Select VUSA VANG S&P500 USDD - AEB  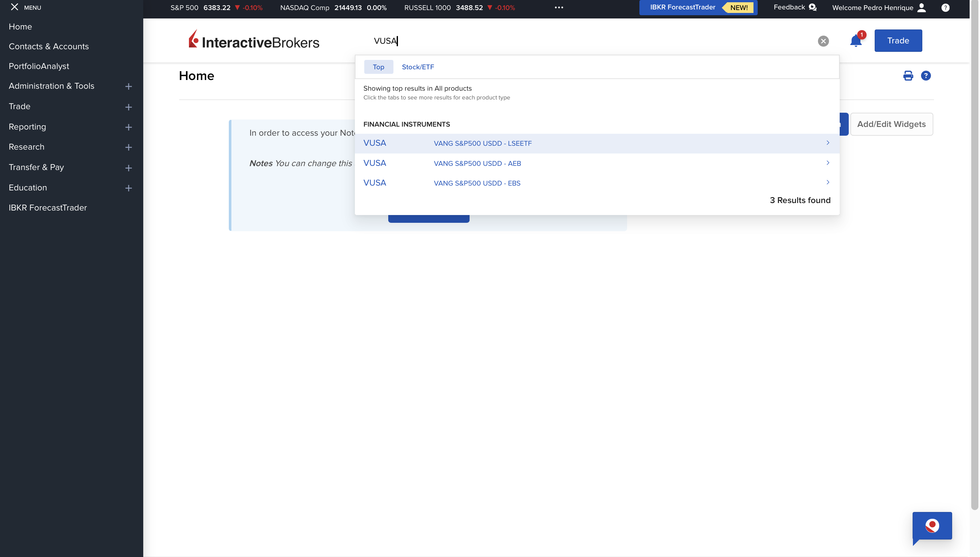tap(597, 163)
